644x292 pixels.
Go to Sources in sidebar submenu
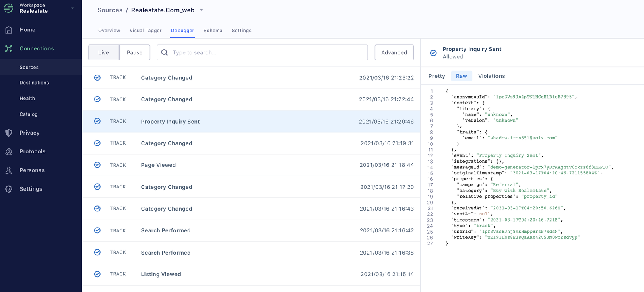point(29,68)
